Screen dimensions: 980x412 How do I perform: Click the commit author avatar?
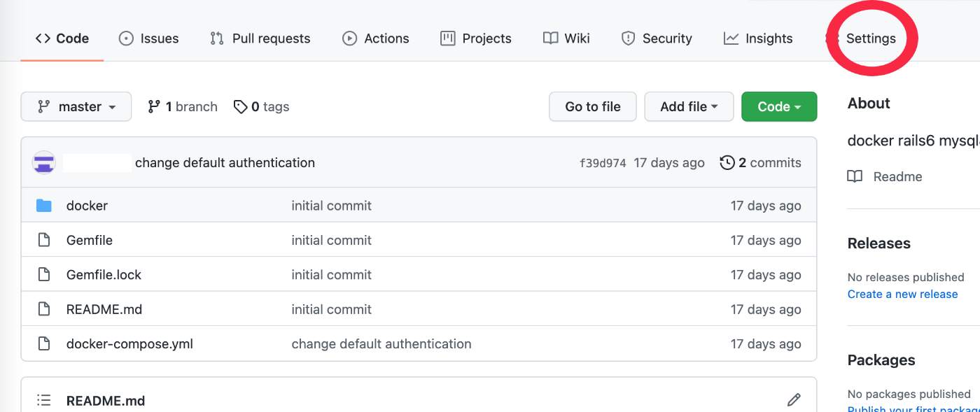point(44,163)
